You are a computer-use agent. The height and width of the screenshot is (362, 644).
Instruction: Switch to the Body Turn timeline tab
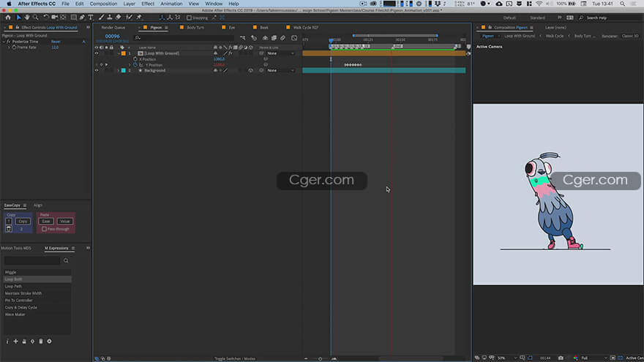click(x=195, y=28)
